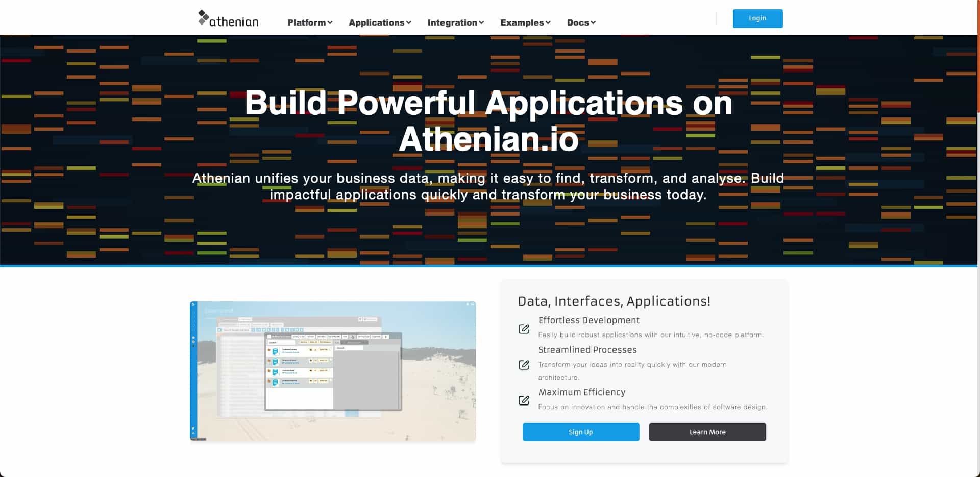Click the arrow icon atop the blue sidebar in preview
The image size is (980, 477).
point(193,305)
